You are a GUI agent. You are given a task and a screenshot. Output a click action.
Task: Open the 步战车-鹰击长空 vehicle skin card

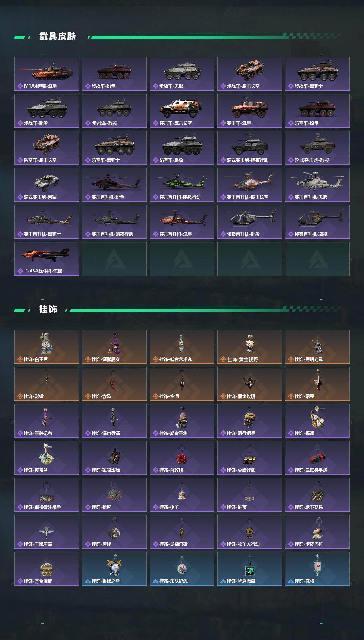(250, 74)
